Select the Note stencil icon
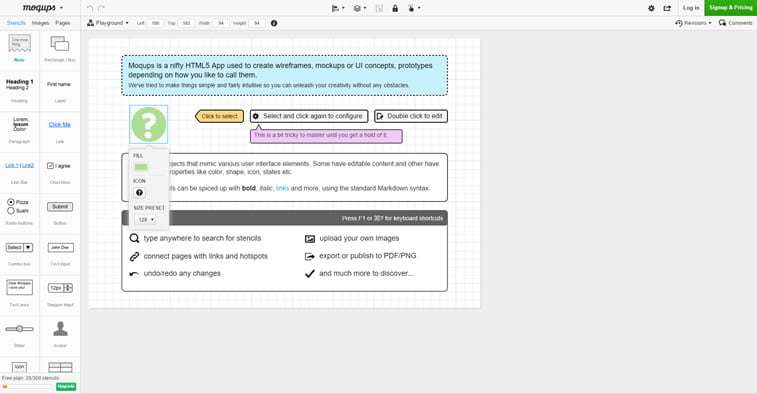This screenshot has width=757, height=394. 19,43
